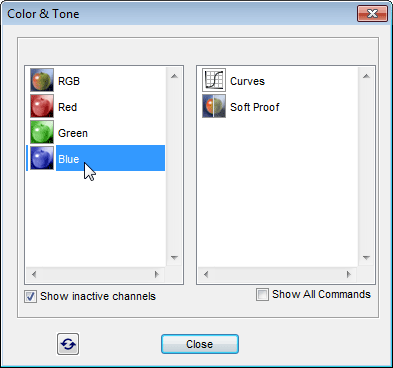The width and height of the screenshot is (393, 368).
Task: Click left arrow of commands horizontal scrollbar
Action: 206,274
